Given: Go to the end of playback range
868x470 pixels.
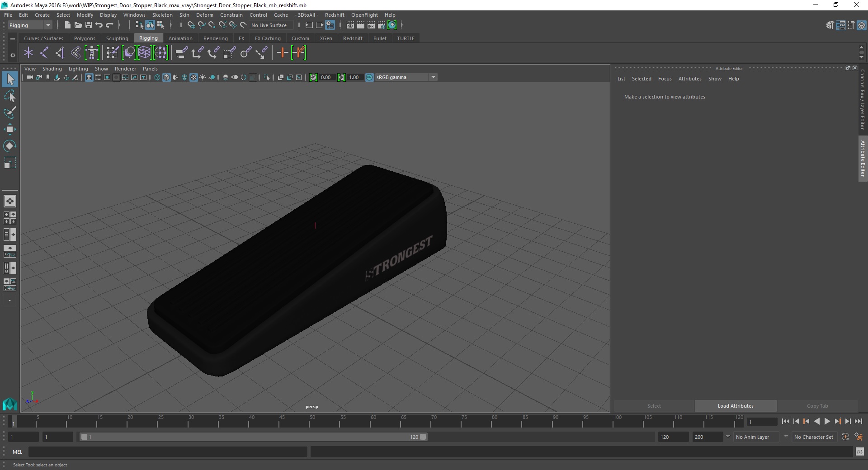Looking at the screenshot, I should coord(858,421).
